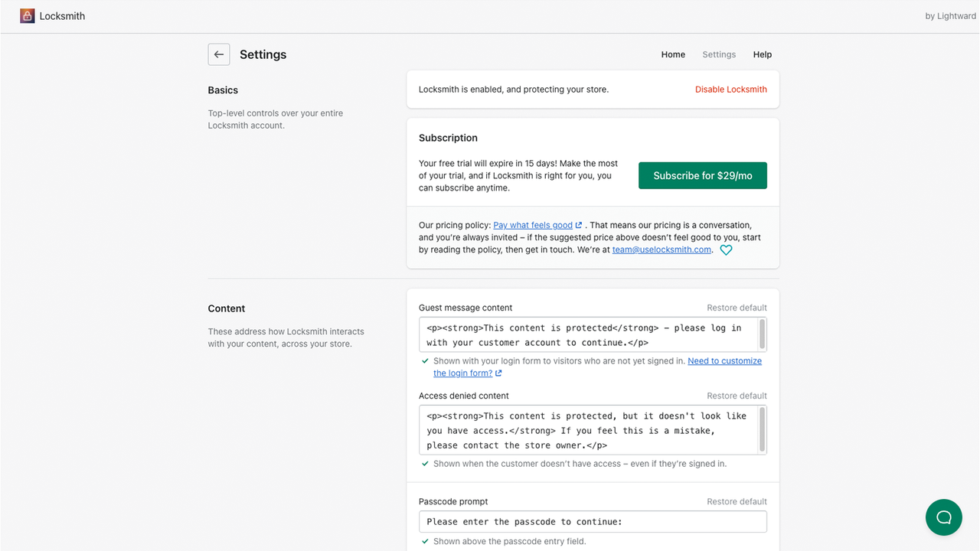The image size is (980, 551).
Task: Go back using the arrow button
Action: coord(219,54)
